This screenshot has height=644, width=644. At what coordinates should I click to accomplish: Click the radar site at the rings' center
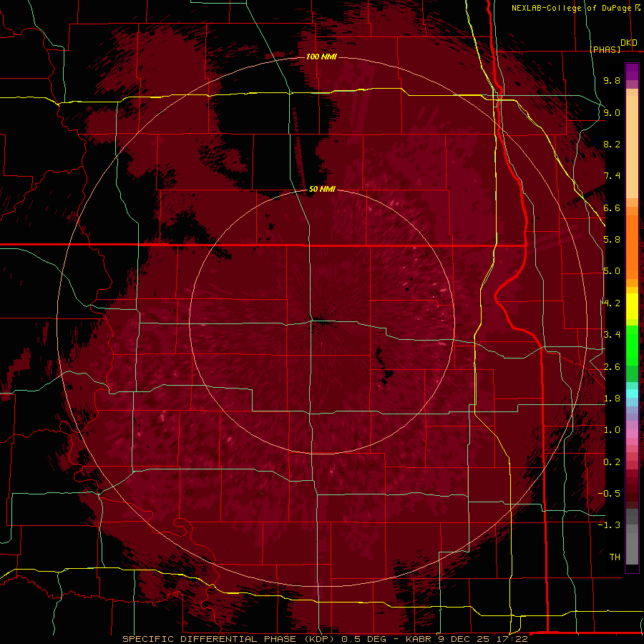pos(322,322)
